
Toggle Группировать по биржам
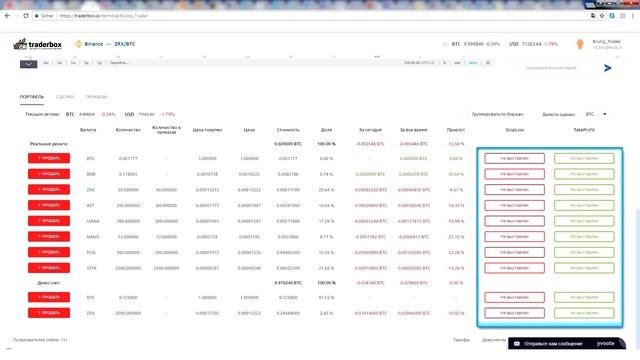click(x=497, y=114)
